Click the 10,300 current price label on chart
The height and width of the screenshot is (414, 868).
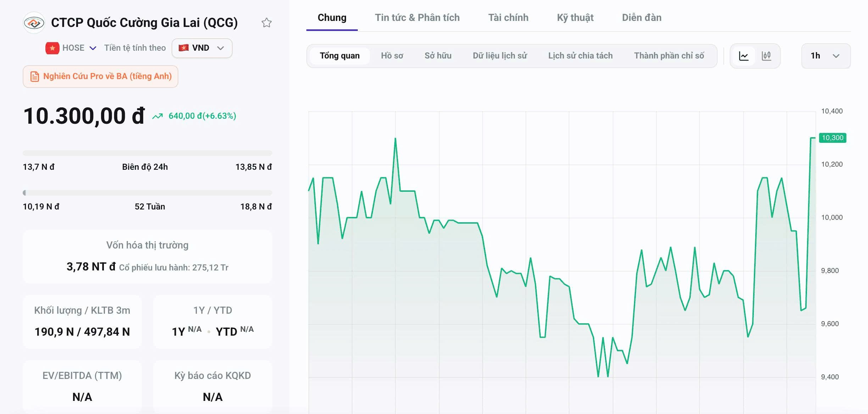coord(833,138)
